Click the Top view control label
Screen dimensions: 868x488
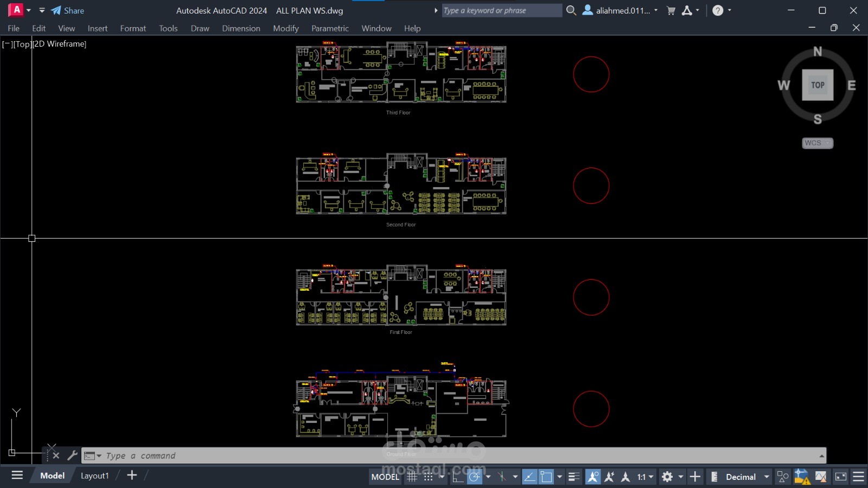tap(22, 44)
